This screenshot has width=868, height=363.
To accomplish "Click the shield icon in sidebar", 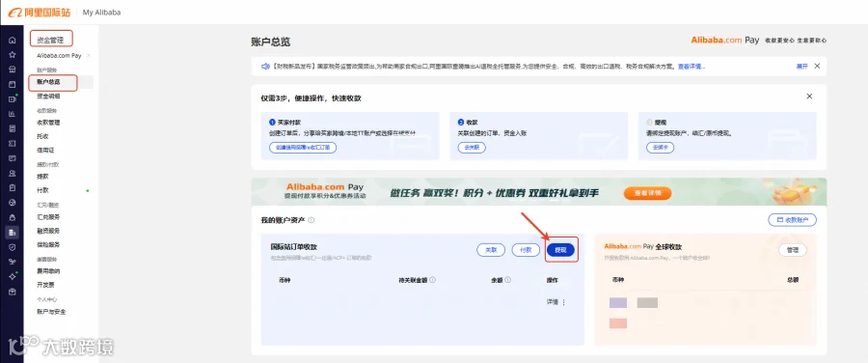I will click(x=13, y=247).
